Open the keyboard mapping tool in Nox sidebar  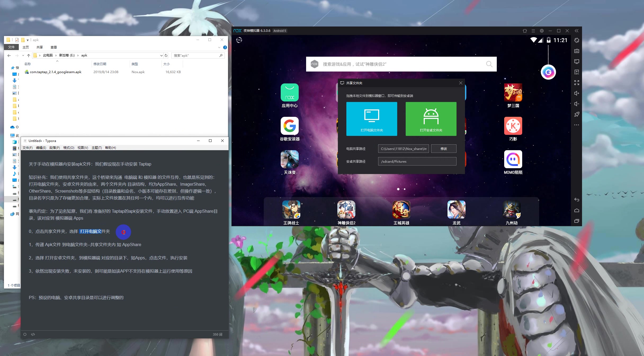pos(576,51)
